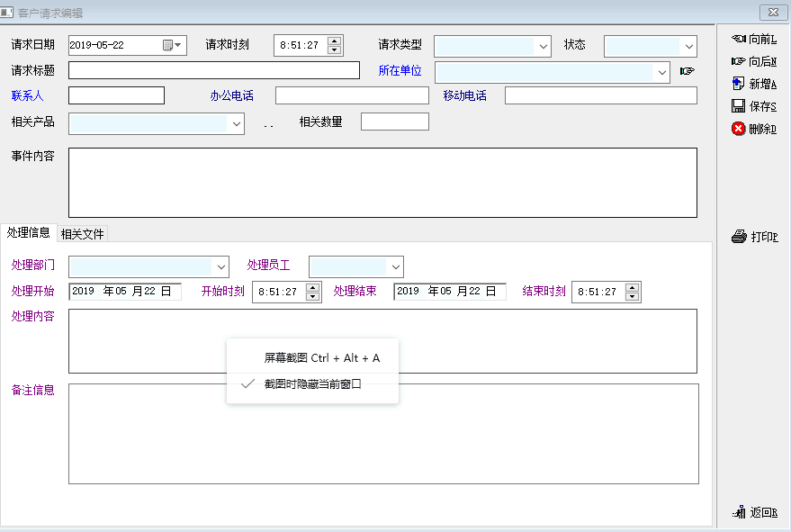
Task: Switch to the 相关文件 tab
Action: (x=82, y=234)
